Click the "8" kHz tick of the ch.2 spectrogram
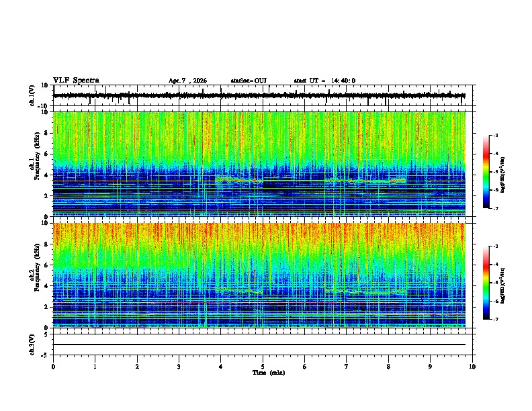Screen dimensions: 532x411 point(46,244)
